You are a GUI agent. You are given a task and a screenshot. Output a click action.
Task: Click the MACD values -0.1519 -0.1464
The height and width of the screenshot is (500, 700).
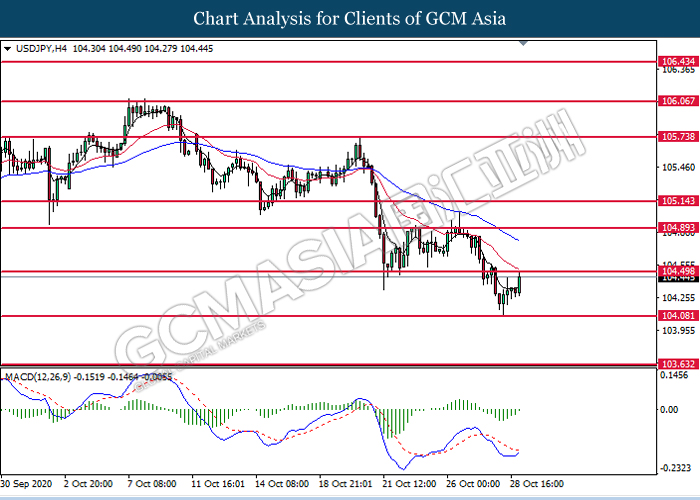pyautogui.click(x=107, y=377)
